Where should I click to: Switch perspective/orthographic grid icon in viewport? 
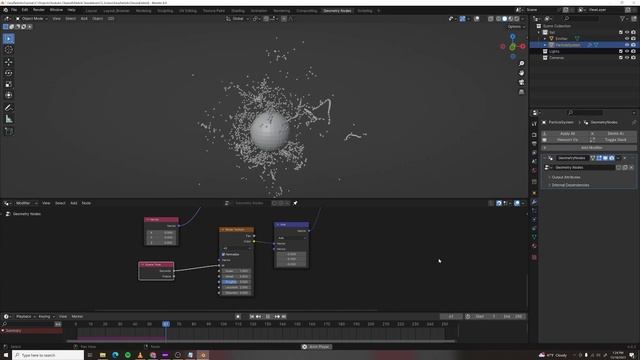522,92
